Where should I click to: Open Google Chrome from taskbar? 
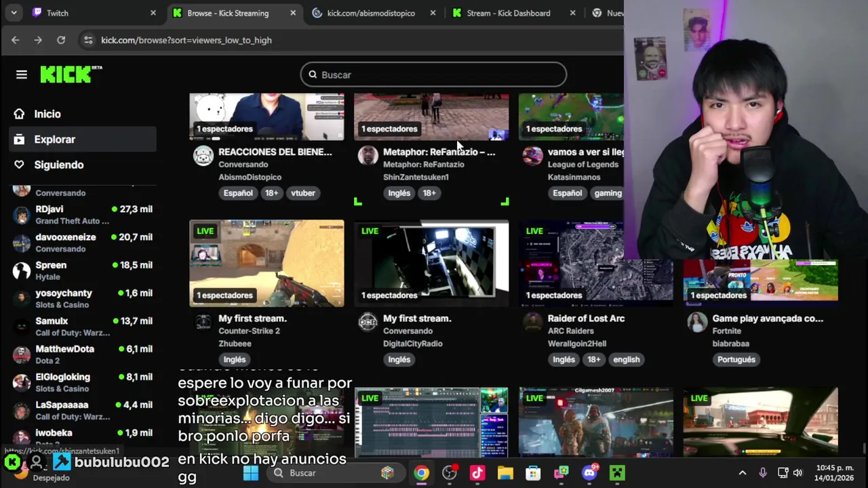coord(421,473)
